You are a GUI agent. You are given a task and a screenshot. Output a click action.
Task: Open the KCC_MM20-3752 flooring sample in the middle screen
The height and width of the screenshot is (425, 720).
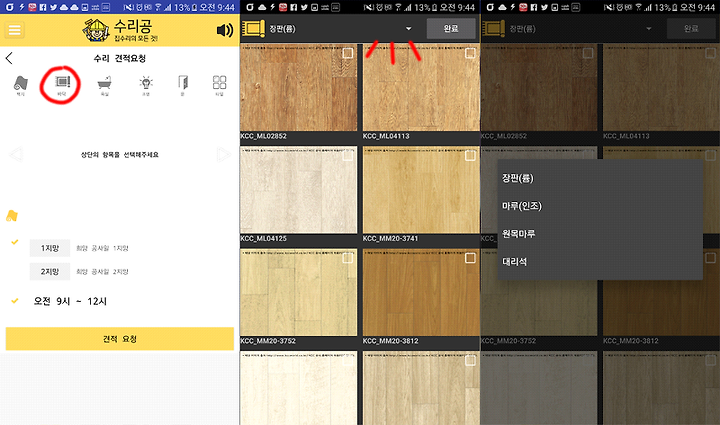(298, 292)
